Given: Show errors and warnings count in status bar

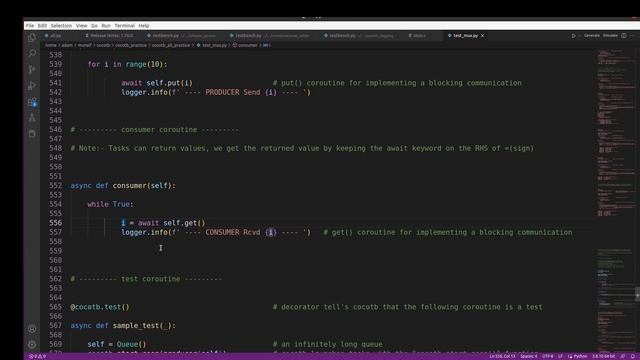Looking at the screenshot, I should coord(37,356).
